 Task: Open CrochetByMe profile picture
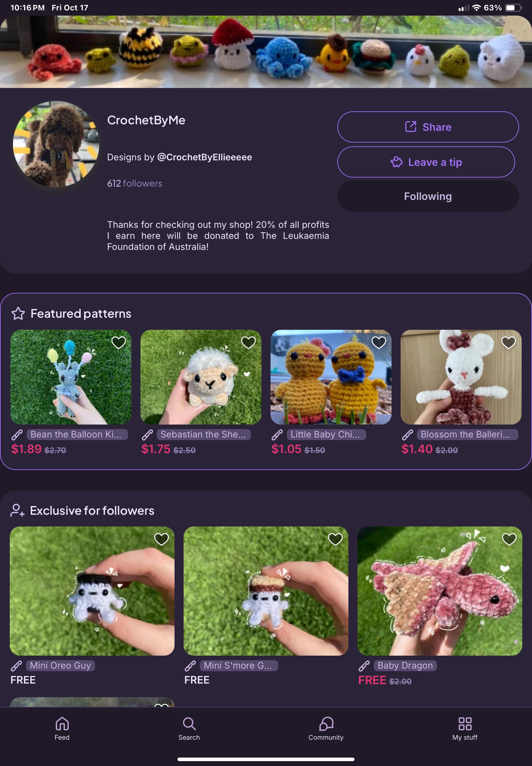click(56, 144)
